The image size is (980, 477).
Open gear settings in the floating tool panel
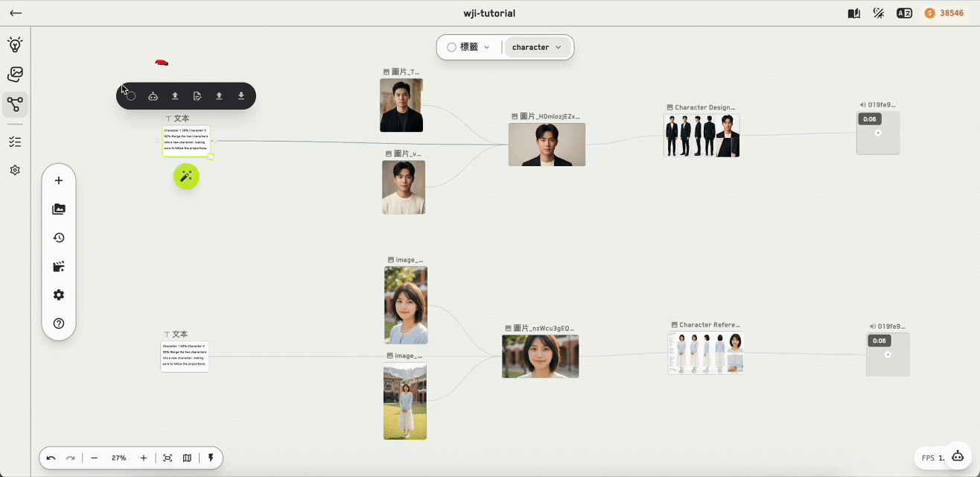pos(59,295)
